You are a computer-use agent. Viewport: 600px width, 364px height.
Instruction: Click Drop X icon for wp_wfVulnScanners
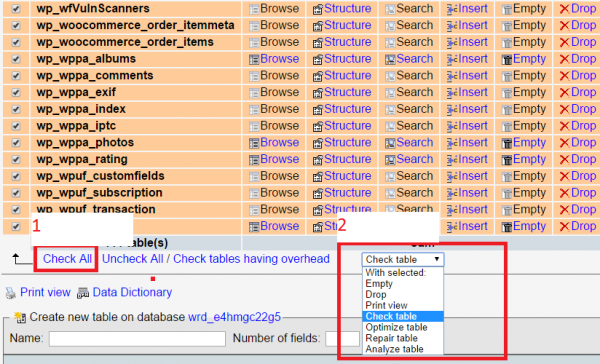[x=564, y=9]
